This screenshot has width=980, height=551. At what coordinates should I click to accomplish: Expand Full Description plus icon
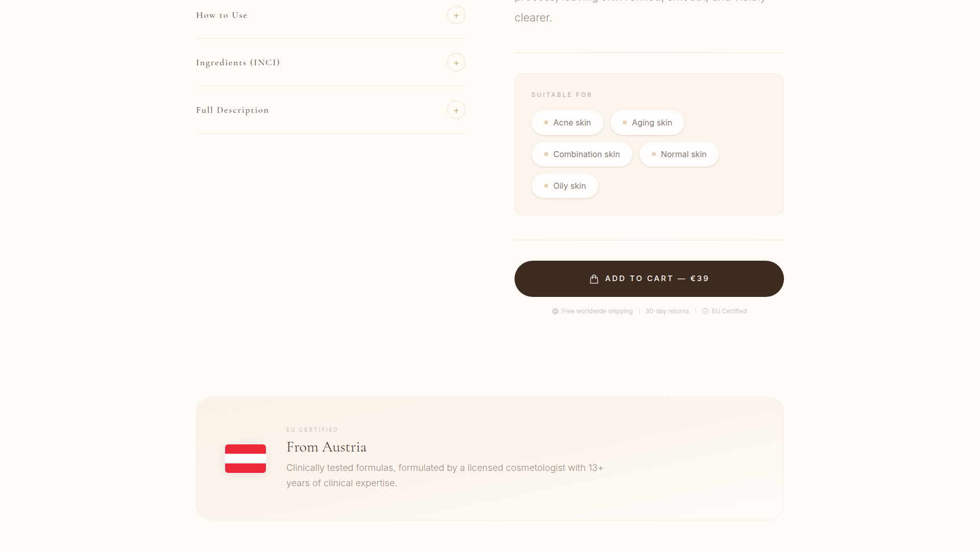(x=456, y=110)
